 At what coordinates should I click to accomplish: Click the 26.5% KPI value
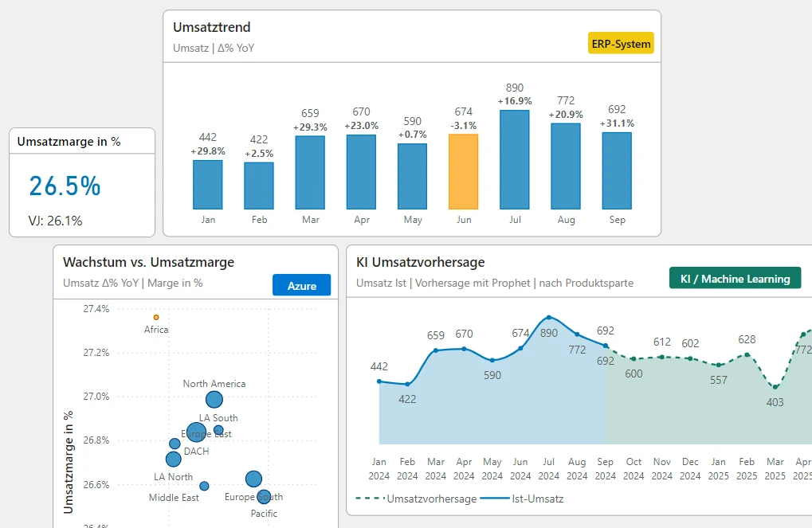[65, 186]
